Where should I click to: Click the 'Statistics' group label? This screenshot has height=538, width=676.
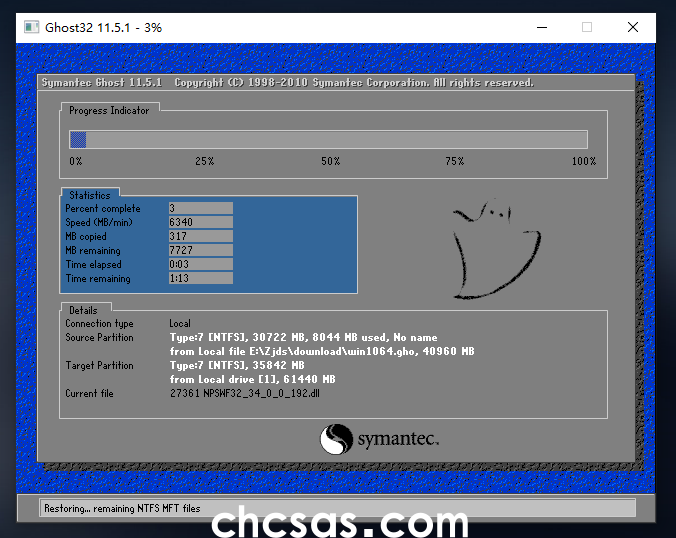(90, 195)
